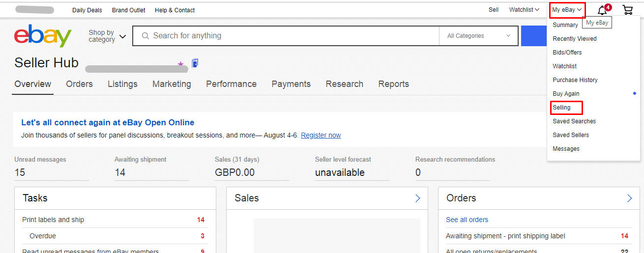Click the Seller Hub heading
This screenshot has height=253, width=644.
[x=46, y=62]
